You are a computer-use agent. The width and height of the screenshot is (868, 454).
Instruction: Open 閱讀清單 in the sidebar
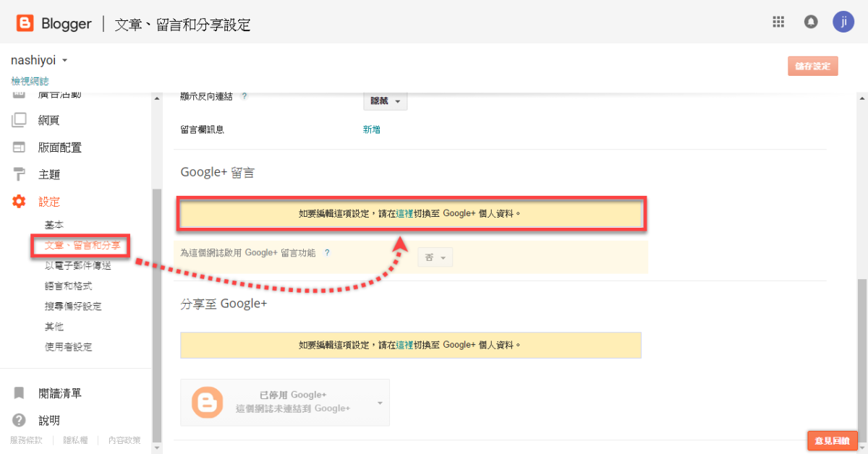pyautogui.click(x=60, y=393)
